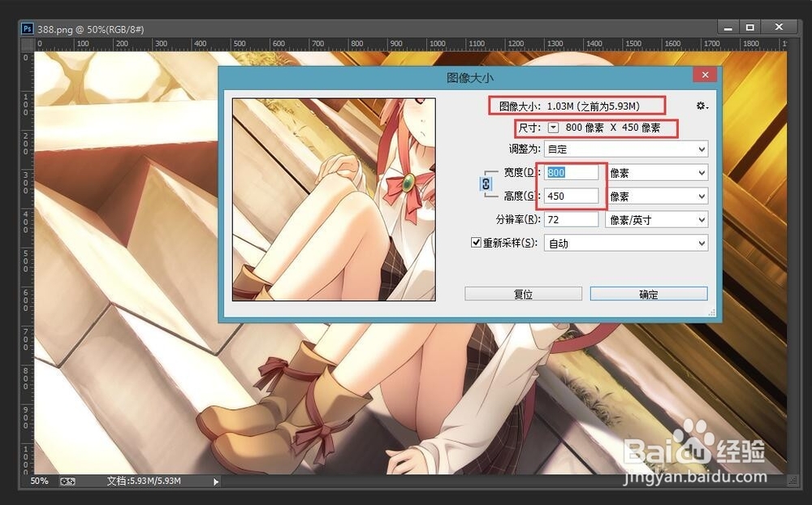
Task: Click the status bar arrow next to 文档
Action: click(x=216, y=481)
